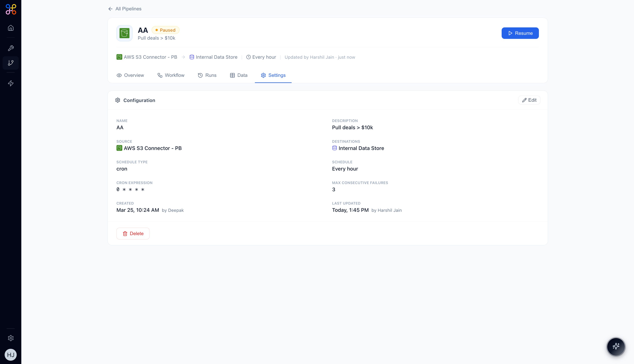Click the SCHEDULE TYPE value cron
The image size is (634, 364).
[122, 169]
